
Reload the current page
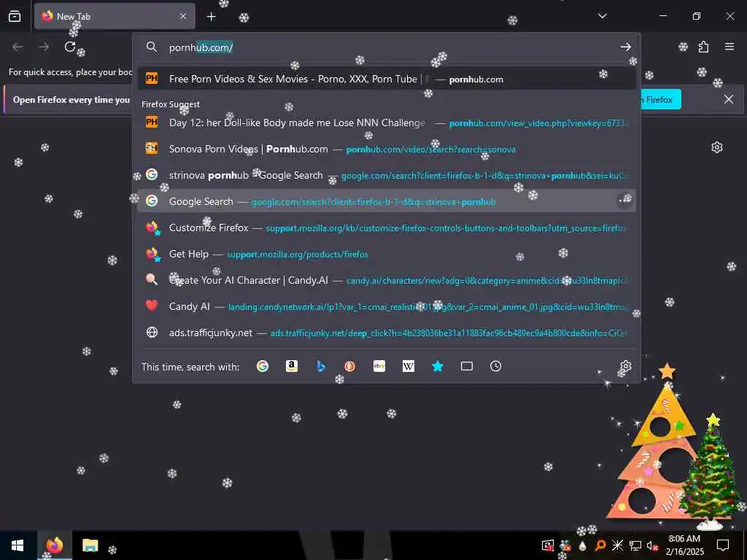point(70,47)
